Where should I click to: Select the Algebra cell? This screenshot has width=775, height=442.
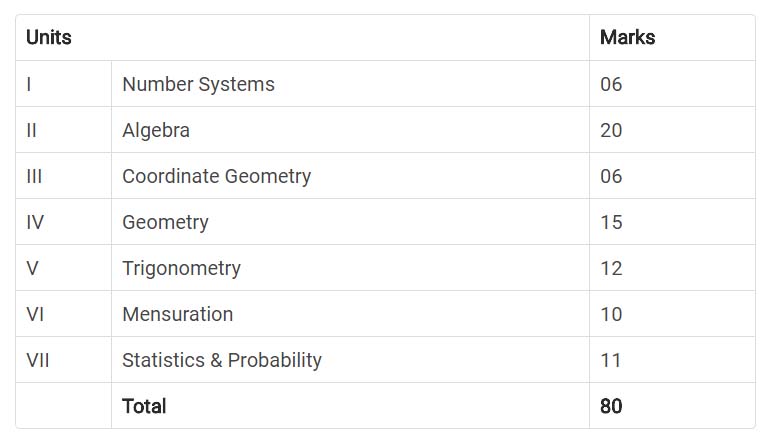[x=156, y=130]
